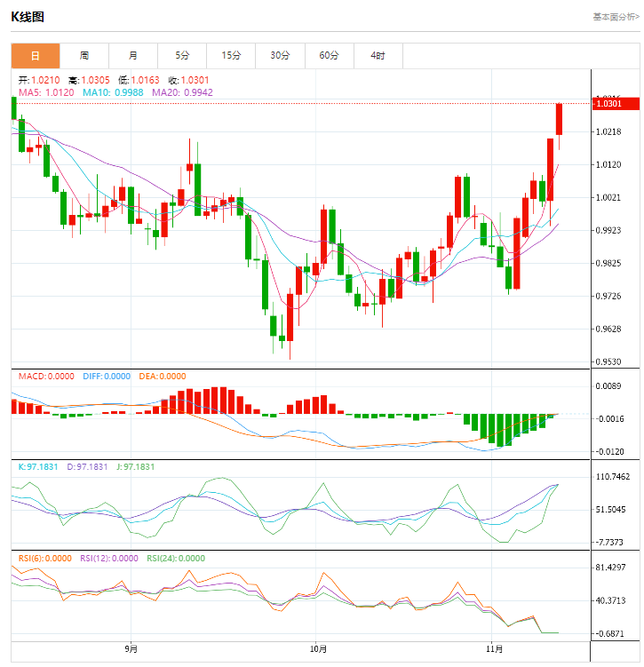Click the 0.0089 MACD axis label
Viewport: 644px width, 667px height.
608,385
